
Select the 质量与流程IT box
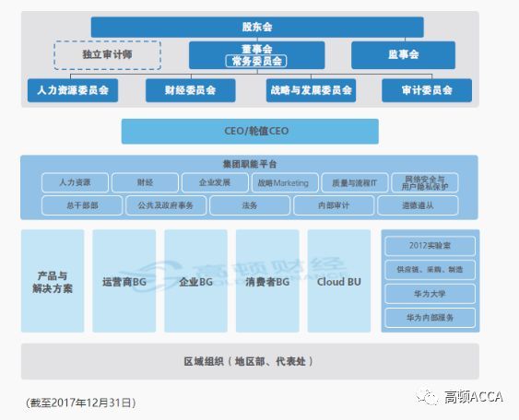coord(355,182)
